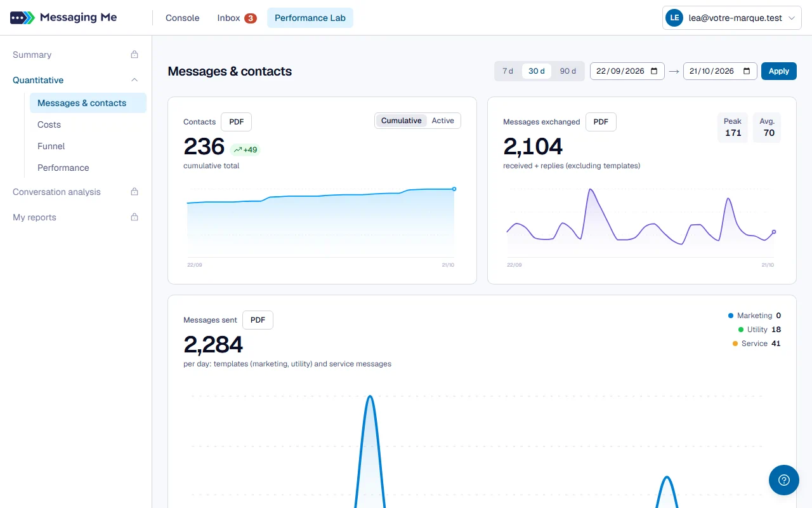Open the help question mark button
Viewport: 812px width, 508px height.
coord(784,480)
